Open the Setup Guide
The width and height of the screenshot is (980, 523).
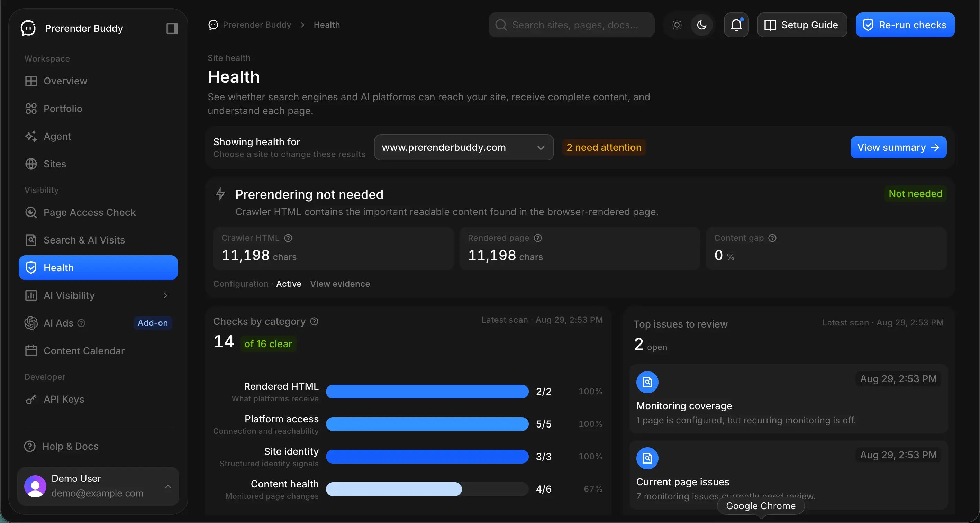(x=802, y=25)
